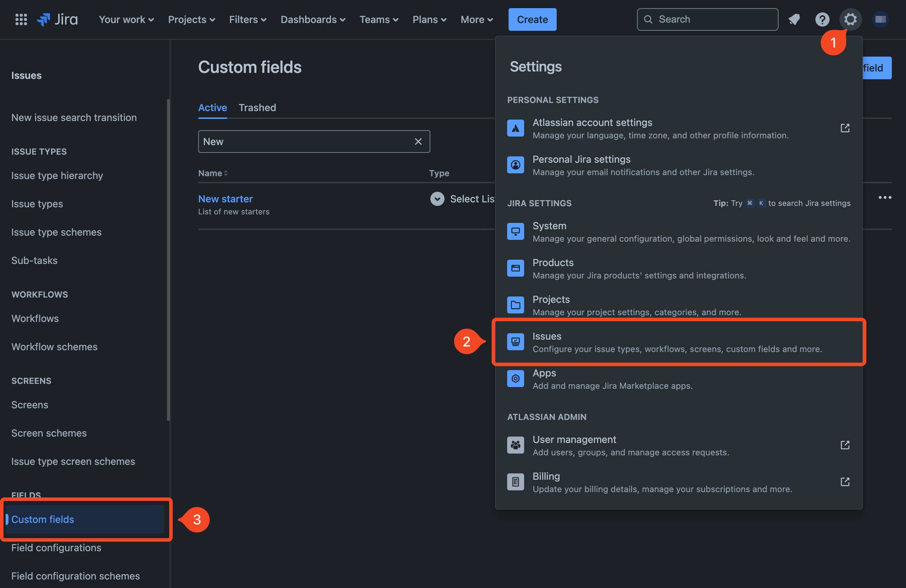This screenshot has height=588, width=906.
Task: Click the Issues settings icon
Action: point(515,342)
